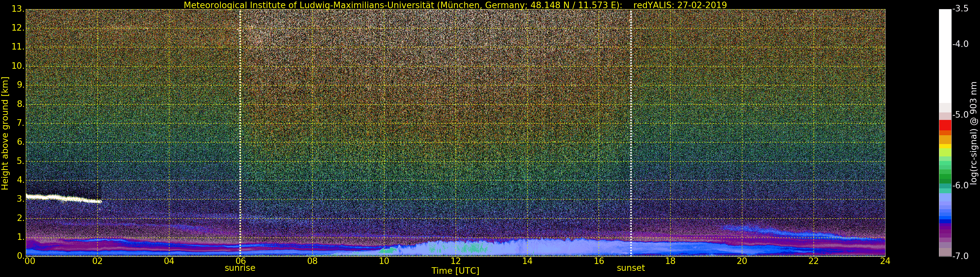
Task: Click the 'Time [UTC]' axis label
Action: coord(455,271)
